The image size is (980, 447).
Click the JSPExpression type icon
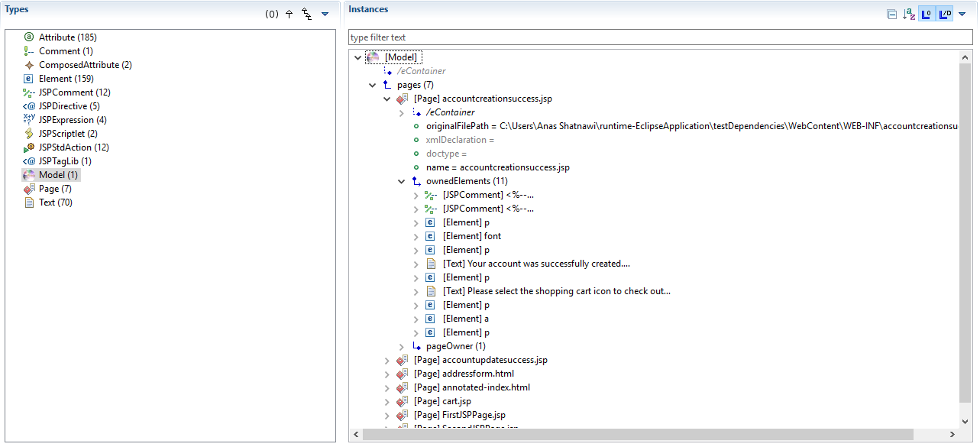pyautogui.click(x=29, y=120)
